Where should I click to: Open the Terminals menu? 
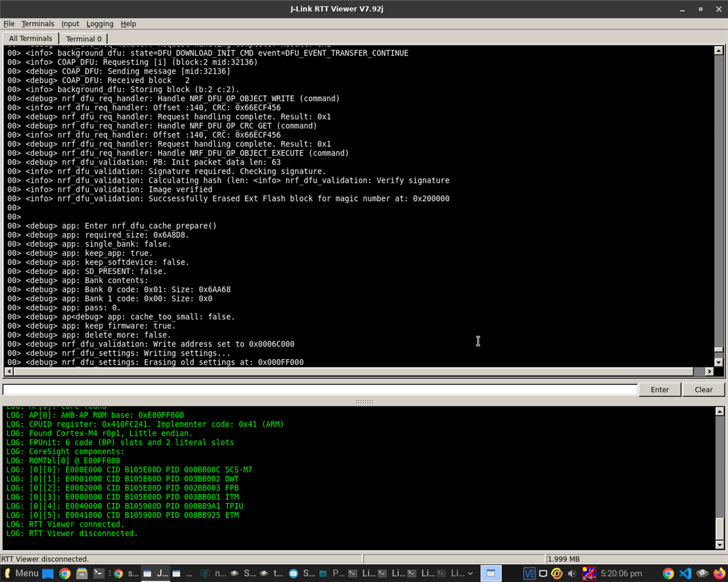38,23
